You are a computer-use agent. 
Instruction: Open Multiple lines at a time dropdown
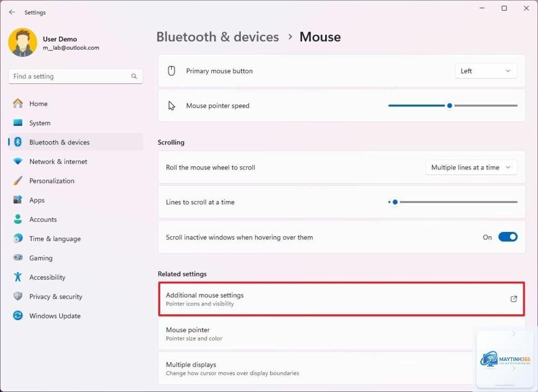click(x=471, y=167)
